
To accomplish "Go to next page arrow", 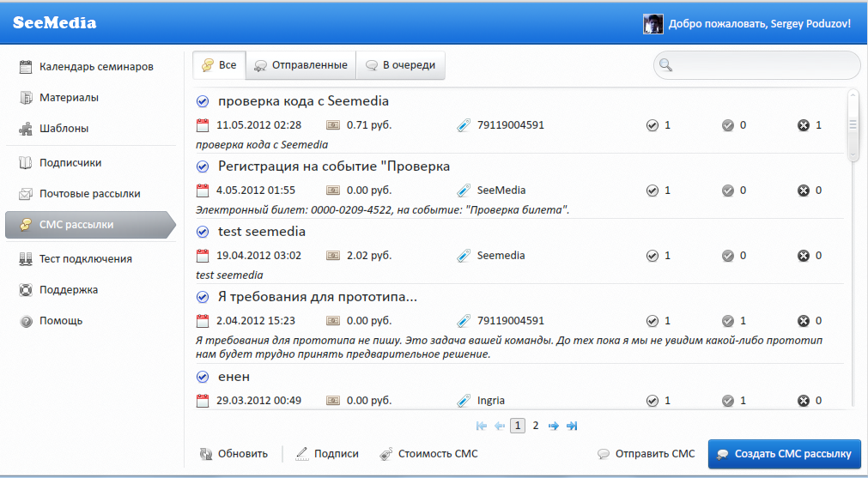I will (x=554, y=426).
